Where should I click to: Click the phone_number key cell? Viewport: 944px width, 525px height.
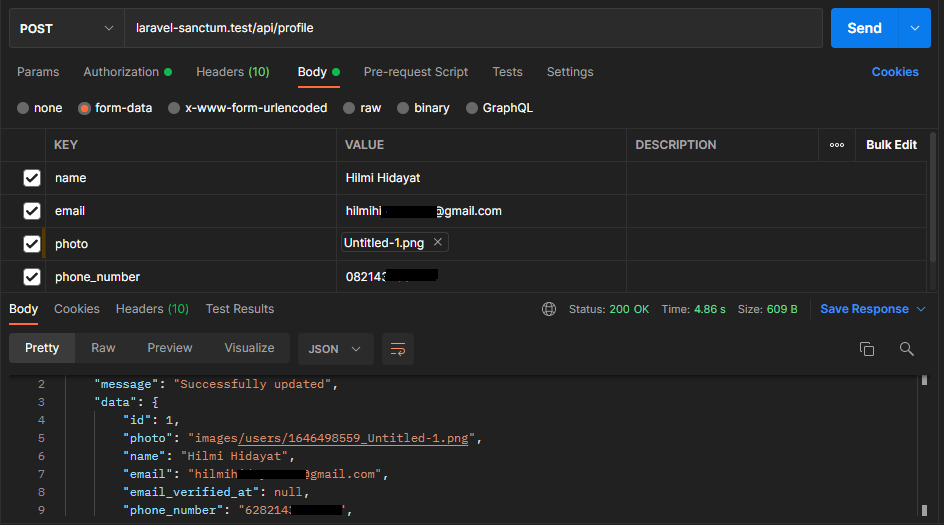click(x=190, y=277)
